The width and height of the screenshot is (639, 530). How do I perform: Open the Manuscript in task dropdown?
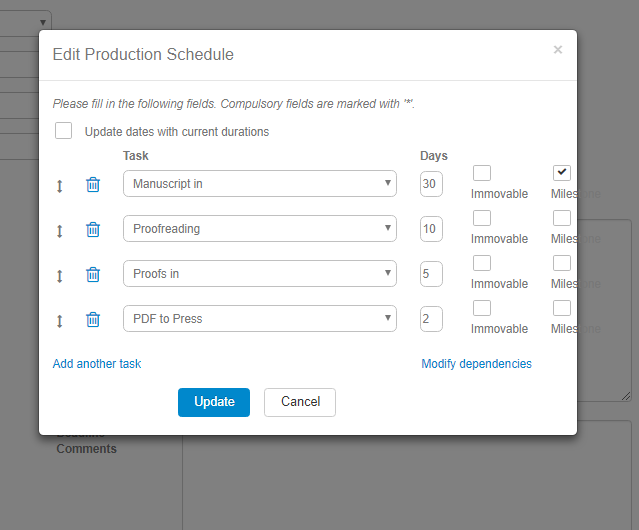coord(260,184)
